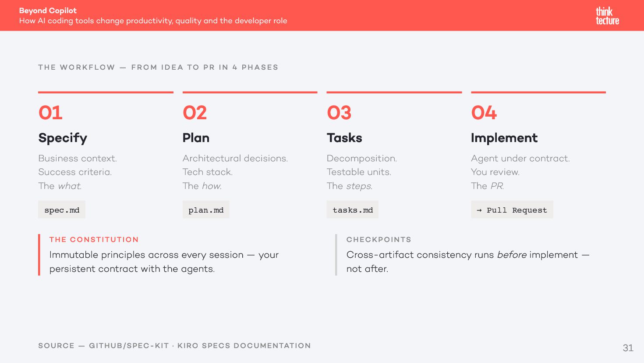The height and width of the screenshot is (363, 644).
Task: Select the plan.md file chip
Action: coord(206,210)
